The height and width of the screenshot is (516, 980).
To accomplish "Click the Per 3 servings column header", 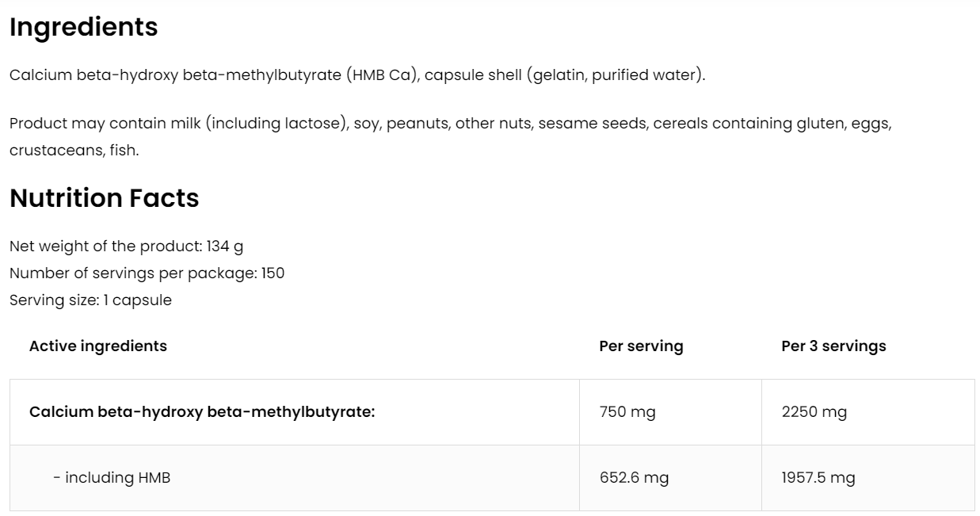I will [833, 346].
